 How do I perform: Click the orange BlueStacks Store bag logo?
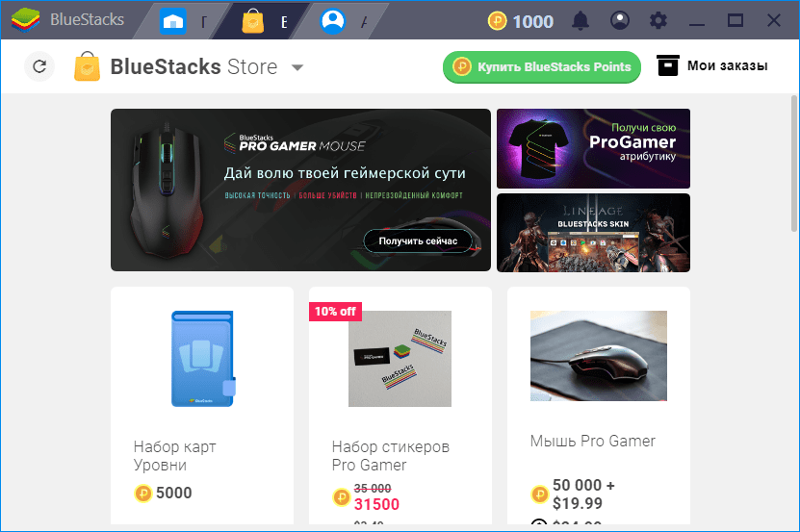point(88,66)
